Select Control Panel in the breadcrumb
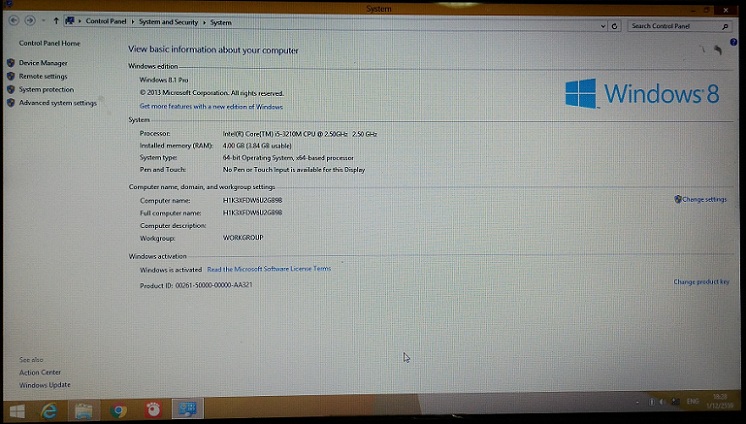 click(106, 21)
